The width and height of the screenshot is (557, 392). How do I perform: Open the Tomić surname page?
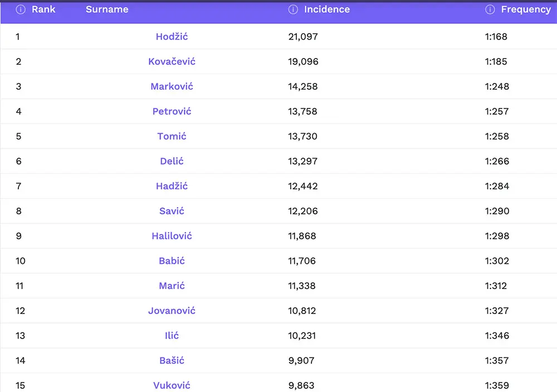[x=172, y=136]
